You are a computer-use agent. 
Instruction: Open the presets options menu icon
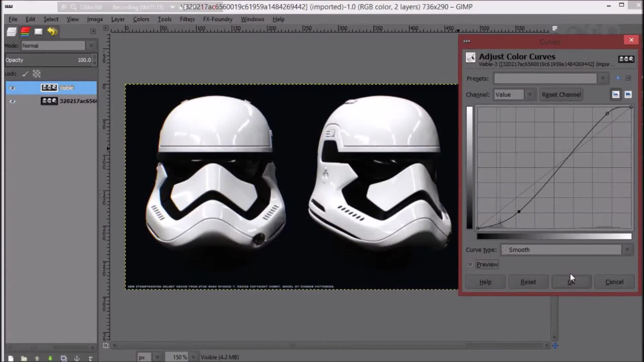pos(628,78)
